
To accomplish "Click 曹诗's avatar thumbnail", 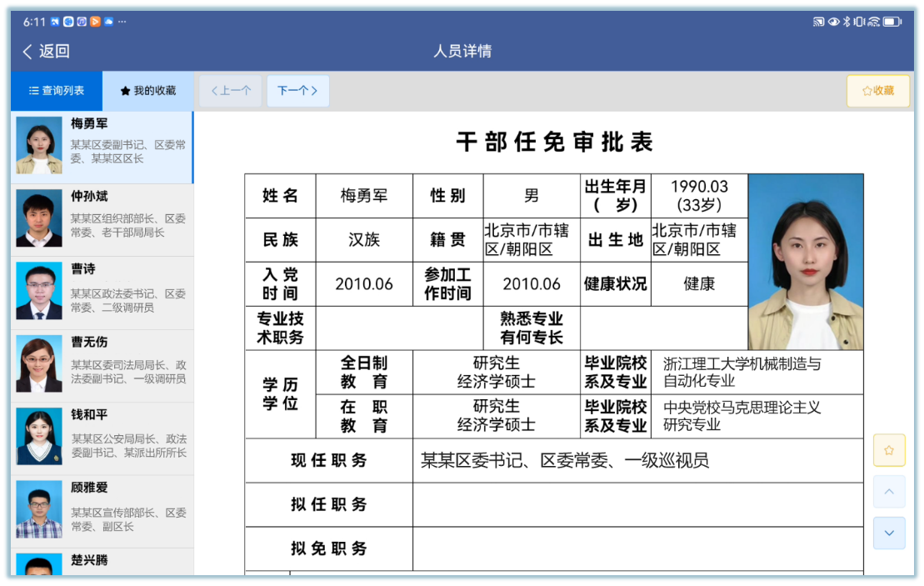I will click(39, 291).
